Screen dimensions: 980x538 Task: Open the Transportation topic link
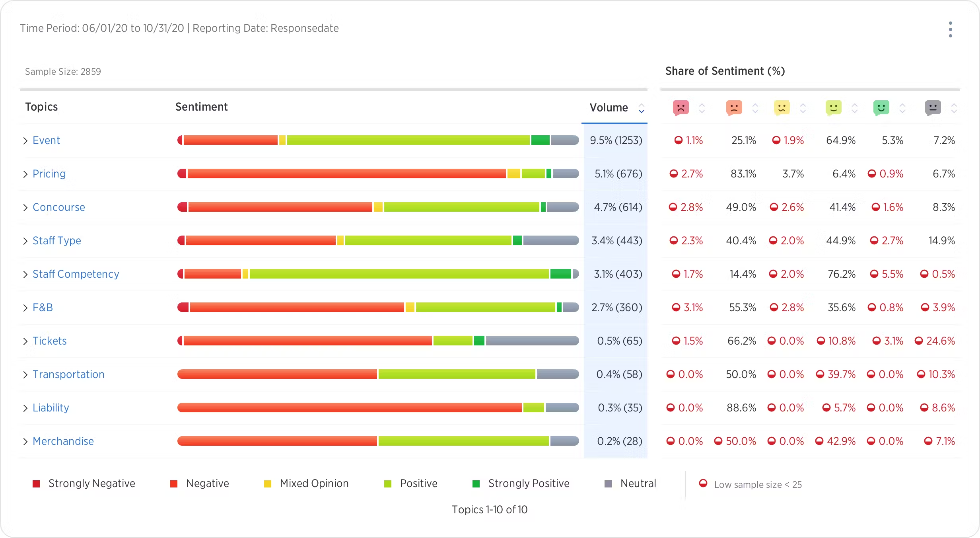pos(68,374)
